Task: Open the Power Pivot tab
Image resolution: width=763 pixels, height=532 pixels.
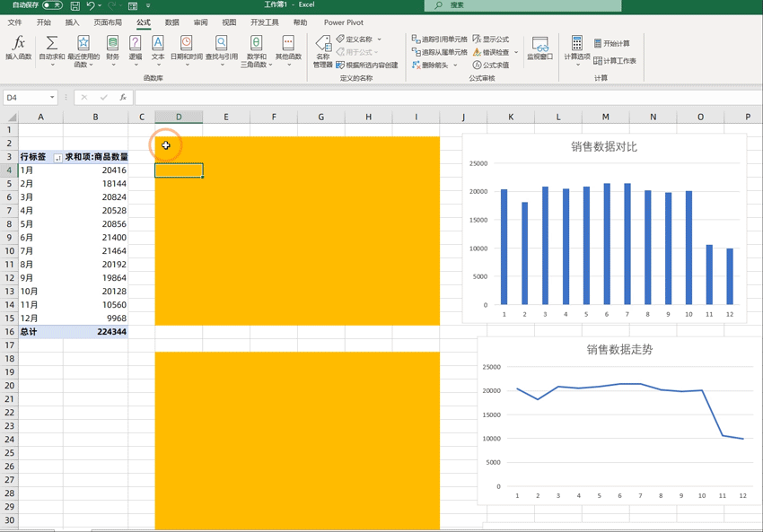Action: coord(343,22)
